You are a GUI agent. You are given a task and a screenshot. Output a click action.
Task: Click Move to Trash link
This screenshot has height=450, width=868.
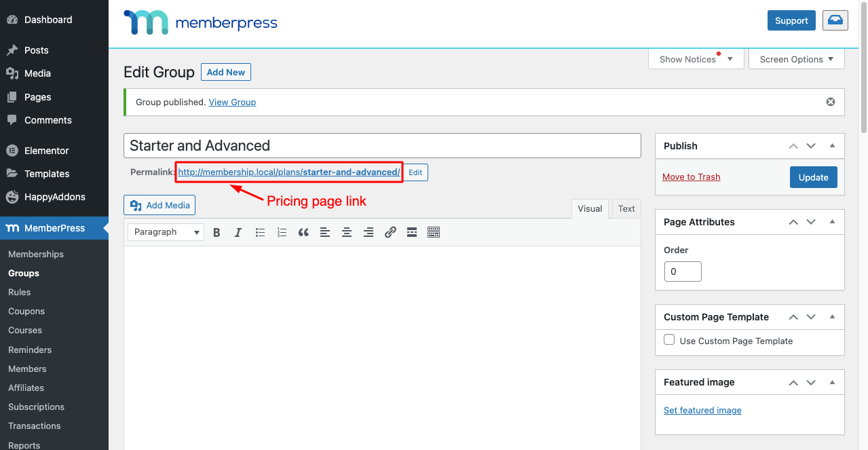click(691, 176)
